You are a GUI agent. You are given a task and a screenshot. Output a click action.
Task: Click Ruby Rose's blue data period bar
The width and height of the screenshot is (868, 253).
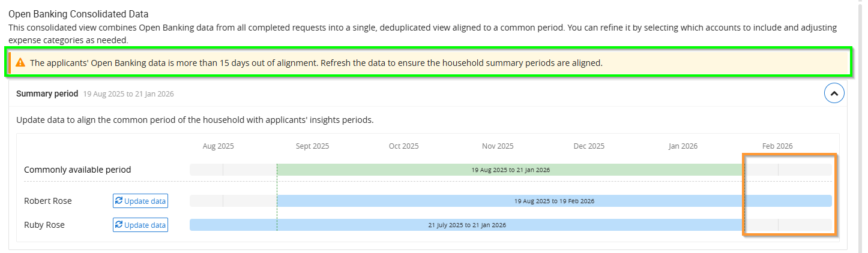pos(466,225)
